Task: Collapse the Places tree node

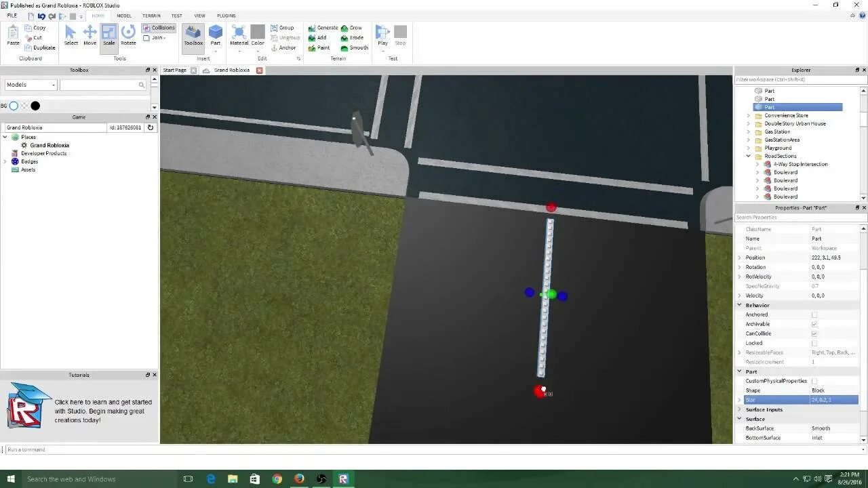Action: pos(5,137)
